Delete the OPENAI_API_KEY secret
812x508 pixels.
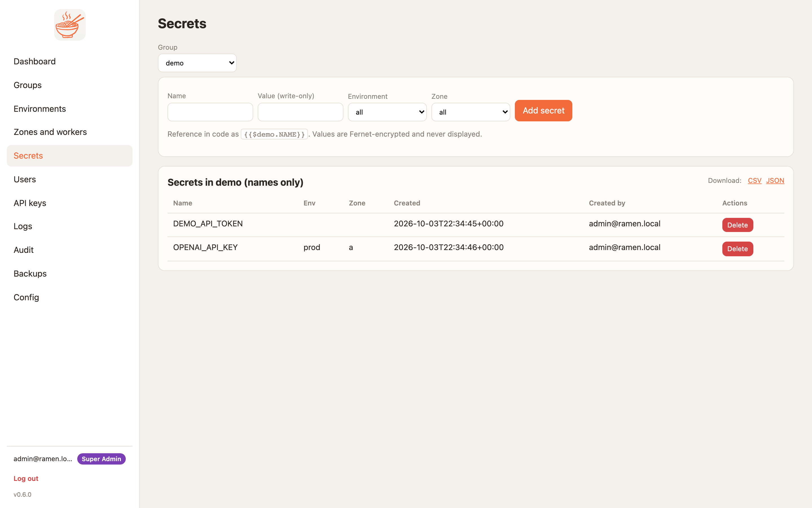click(738, 249)
